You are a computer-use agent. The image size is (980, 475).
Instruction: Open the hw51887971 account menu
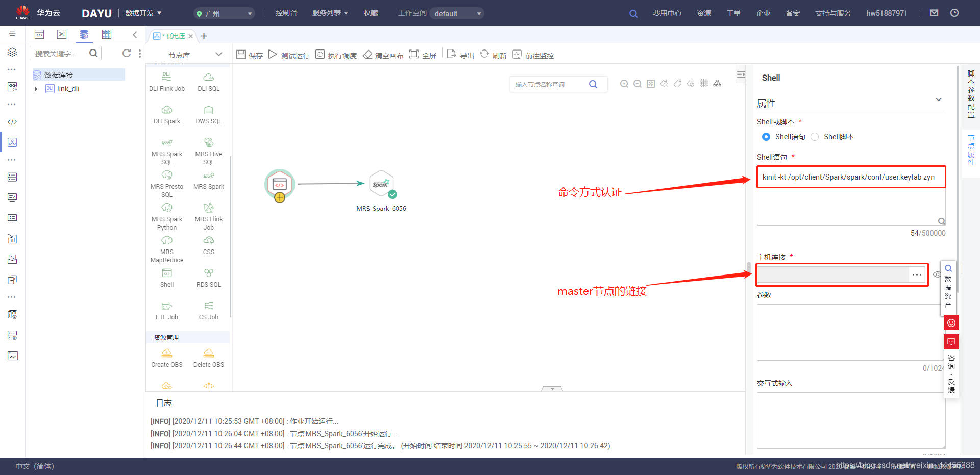pyautogui.click(x=887, y=13)
